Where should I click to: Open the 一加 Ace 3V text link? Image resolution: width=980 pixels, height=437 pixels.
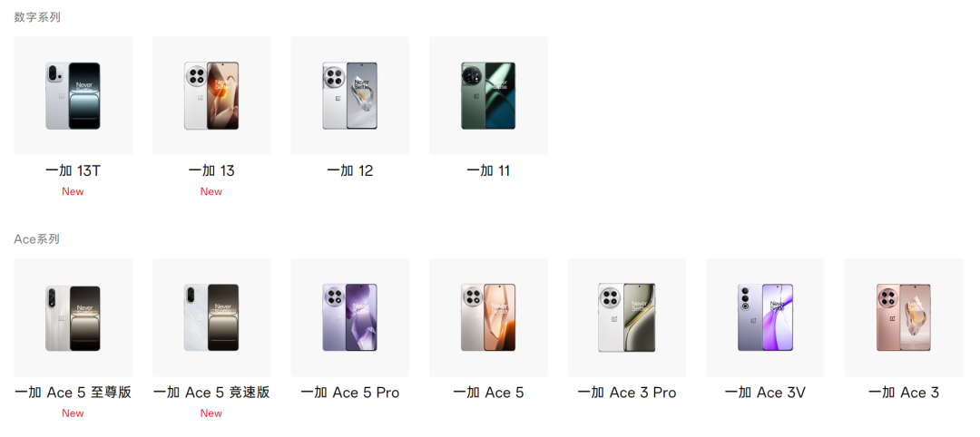(x=765, y=393)
